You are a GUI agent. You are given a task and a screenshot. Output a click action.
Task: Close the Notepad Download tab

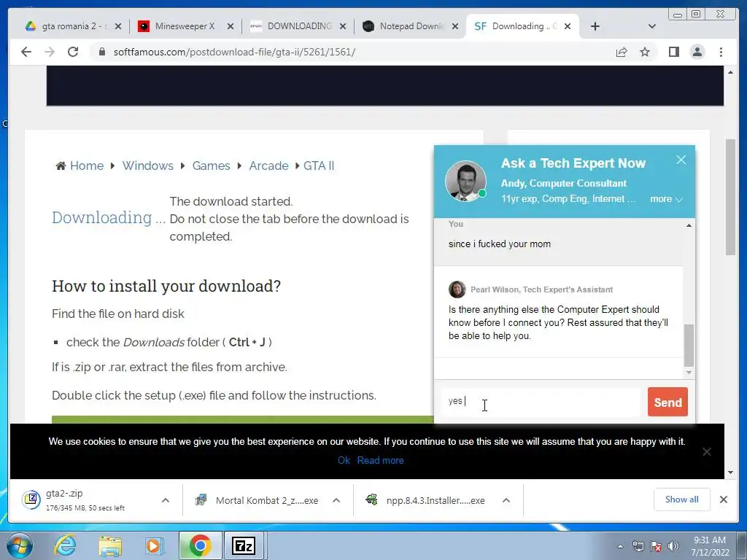click(455, 26)
